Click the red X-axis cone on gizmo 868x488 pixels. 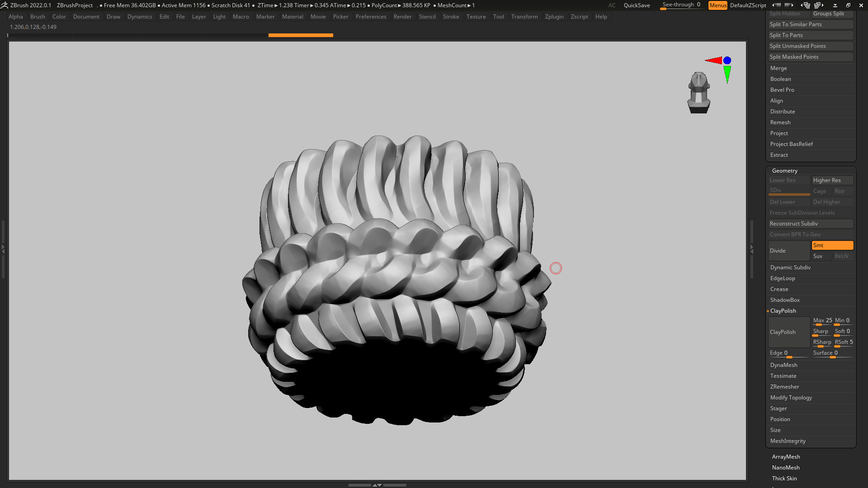click(x=714, y=61)
